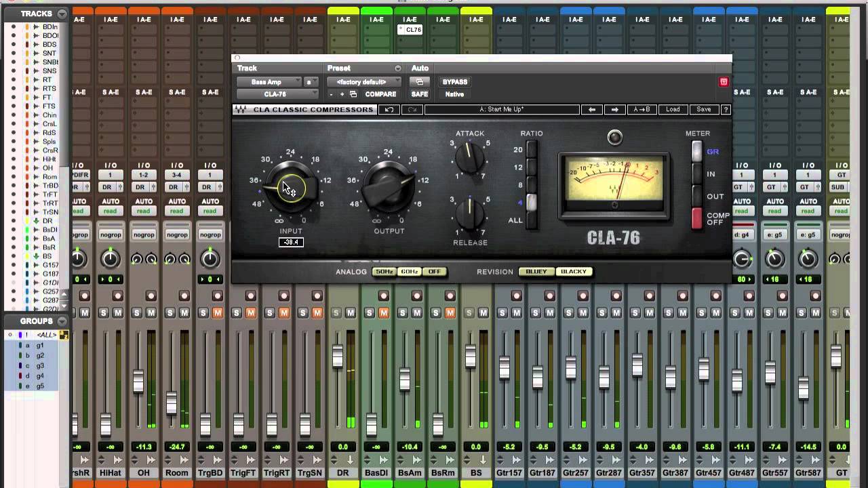Open the Bass Amp track selector
The height and width of the screenshot is (488, 868).
(269, 82)
